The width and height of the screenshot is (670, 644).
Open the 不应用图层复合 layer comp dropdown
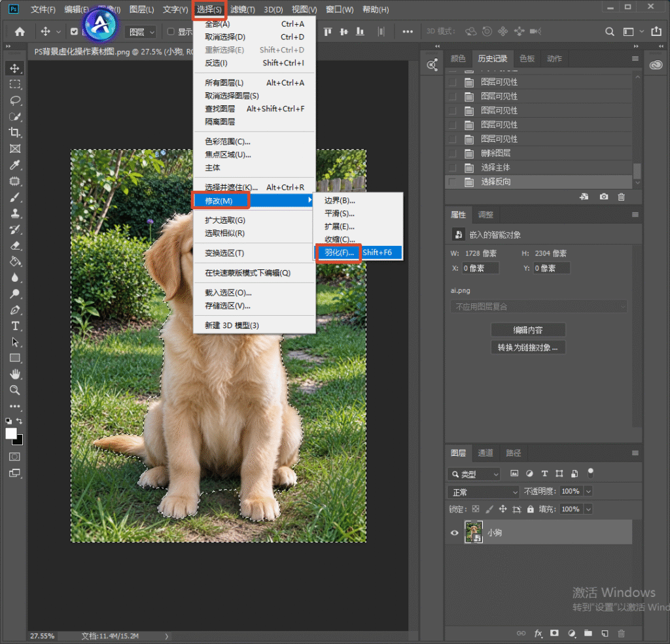point(538,307)
